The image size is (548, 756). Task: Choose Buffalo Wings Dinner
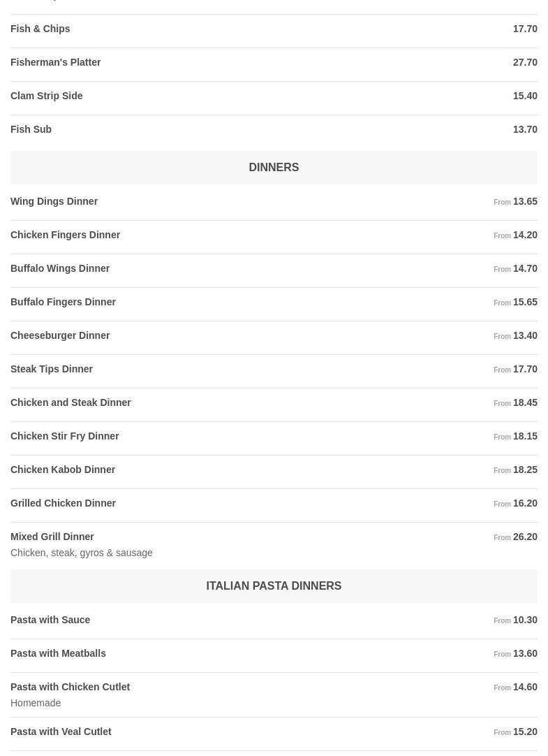pos(60,269)
